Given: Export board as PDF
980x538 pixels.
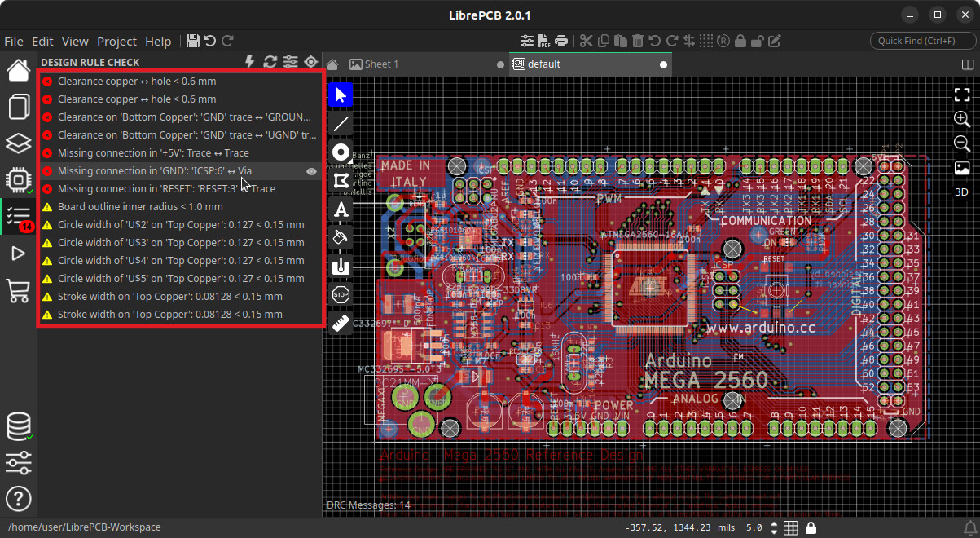Looking at the screenshot, I should pyautogui.click(x=544, y=41).
